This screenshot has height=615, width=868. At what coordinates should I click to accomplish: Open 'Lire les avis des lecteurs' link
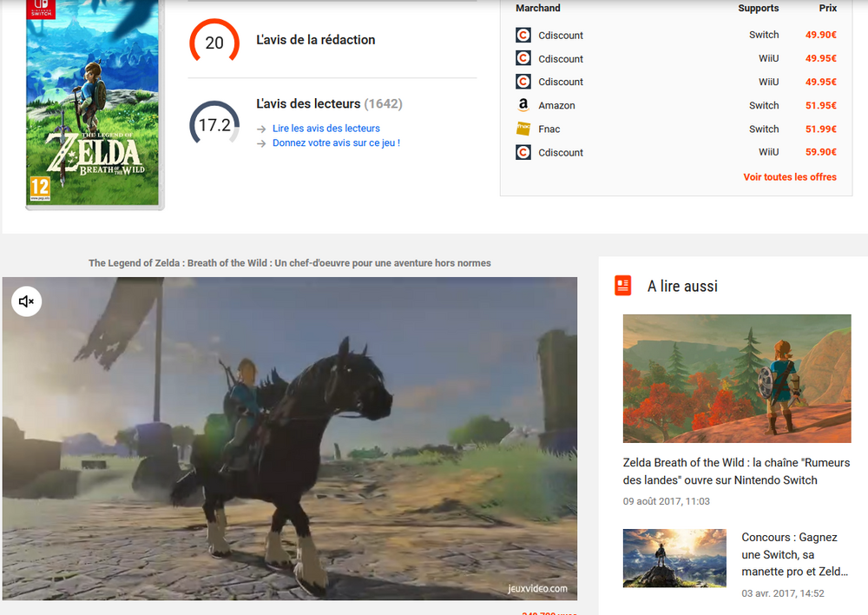(x=325, y=129)
